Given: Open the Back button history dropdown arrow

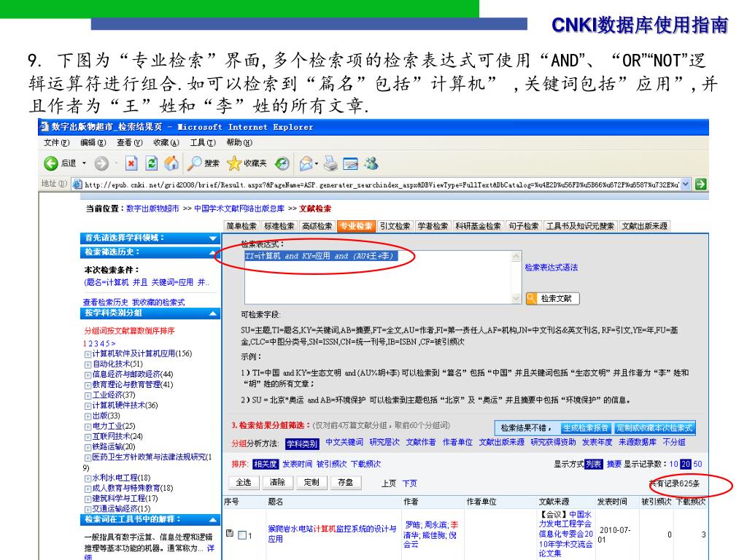Looking at the screenshot, I should [85, 163].
